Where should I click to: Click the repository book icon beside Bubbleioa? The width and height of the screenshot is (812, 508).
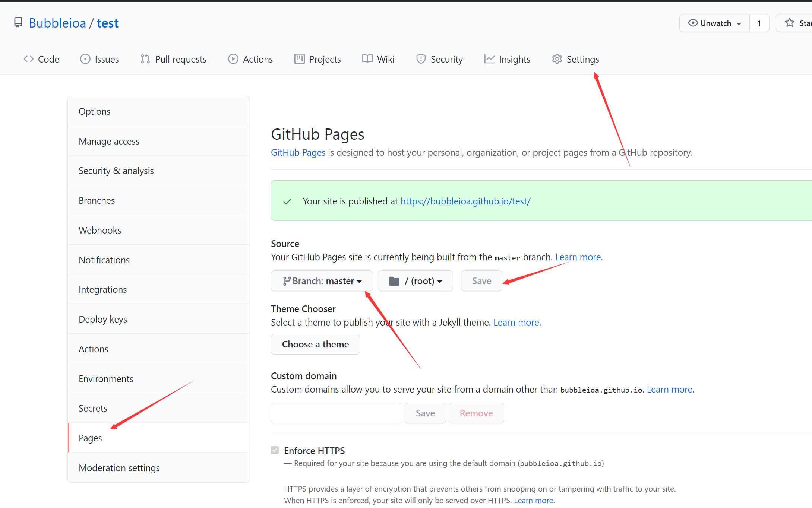click(18, 23)
